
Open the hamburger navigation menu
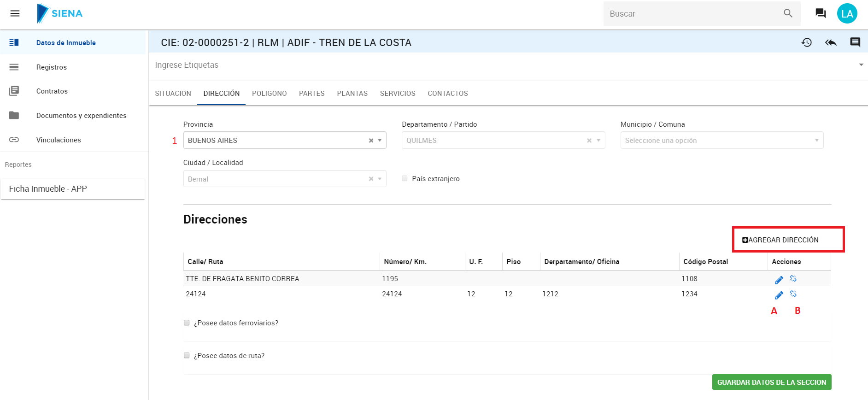tap(15, 13)
